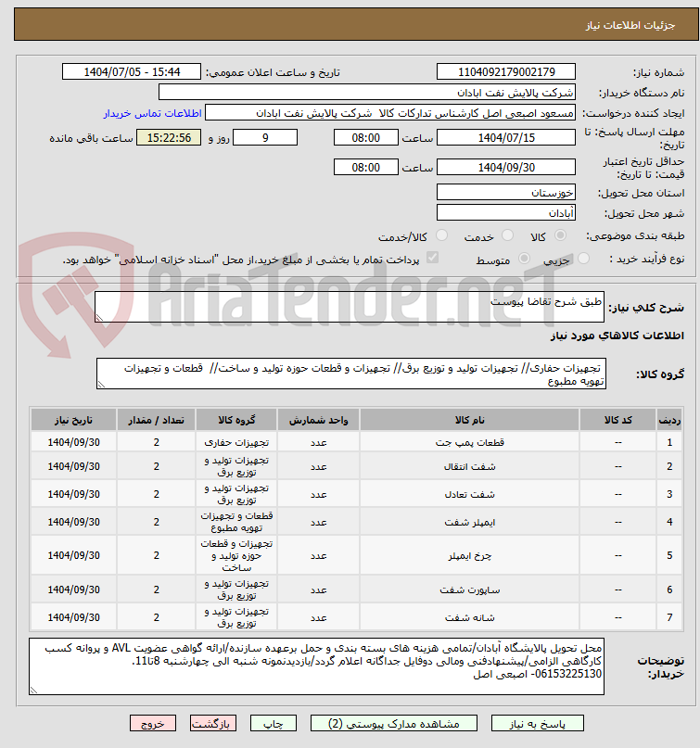Viewport: 700px width, 748px height.
Task: Click the buyer notes text area
Action: point(316,666)
